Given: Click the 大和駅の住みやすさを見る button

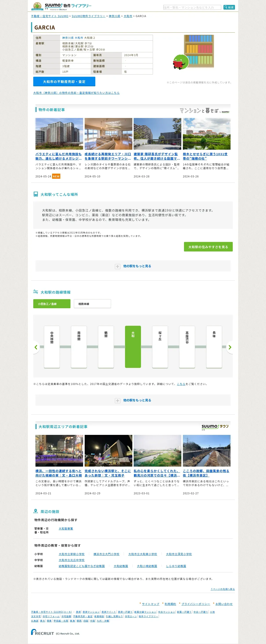Looking at the screenshot, I should click(x=208, y=247).
